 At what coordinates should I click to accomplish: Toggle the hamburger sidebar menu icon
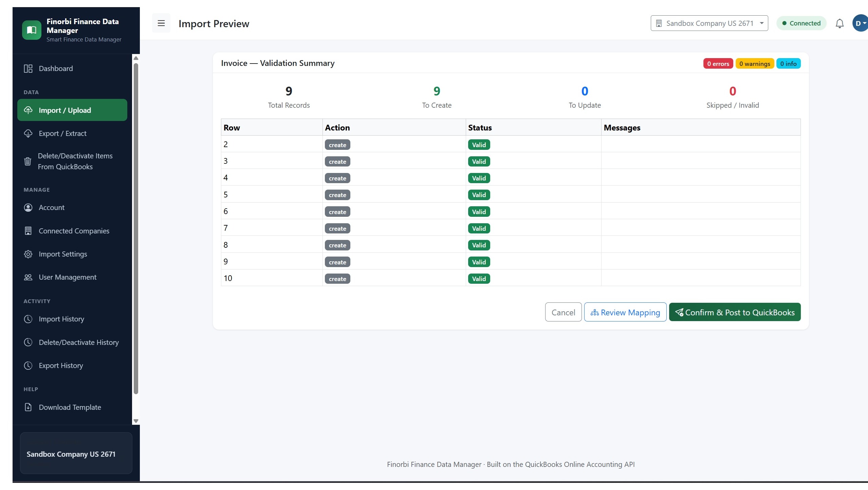point(161,23)
